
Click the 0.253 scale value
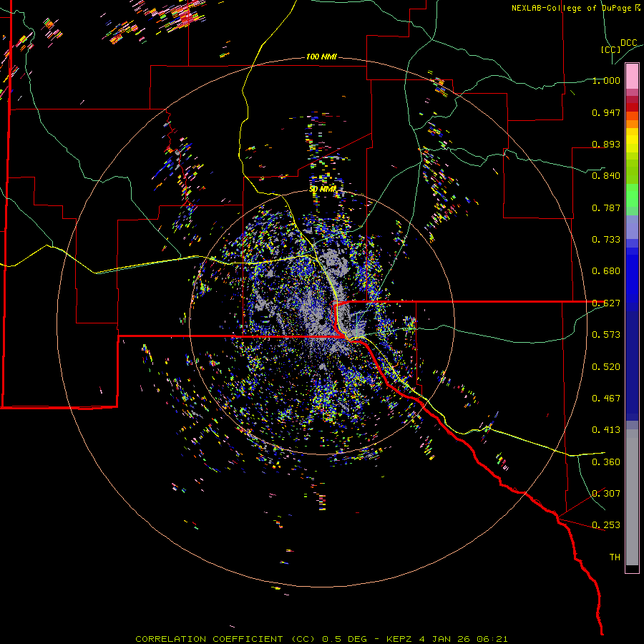click(606, 525)
